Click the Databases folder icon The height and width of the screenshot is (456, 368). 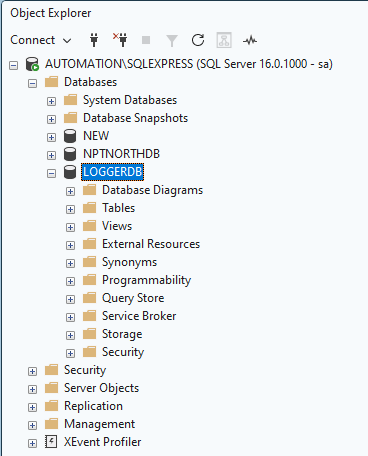51,82
